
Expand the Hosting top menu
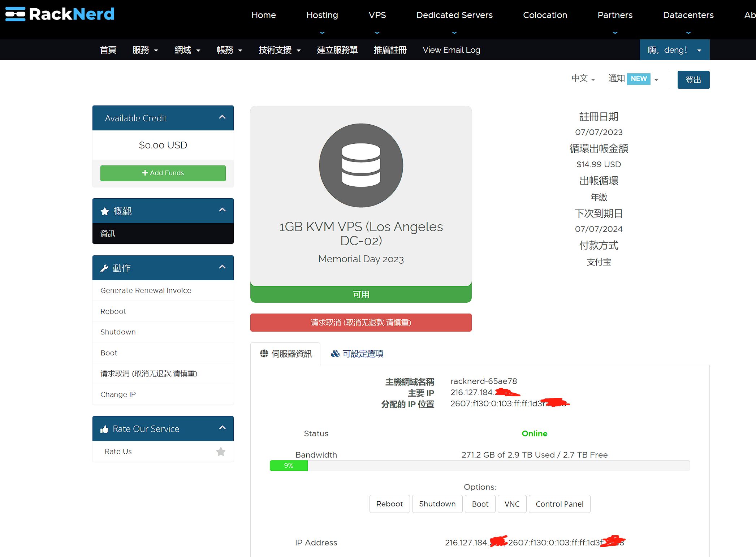tap(322, 15)
